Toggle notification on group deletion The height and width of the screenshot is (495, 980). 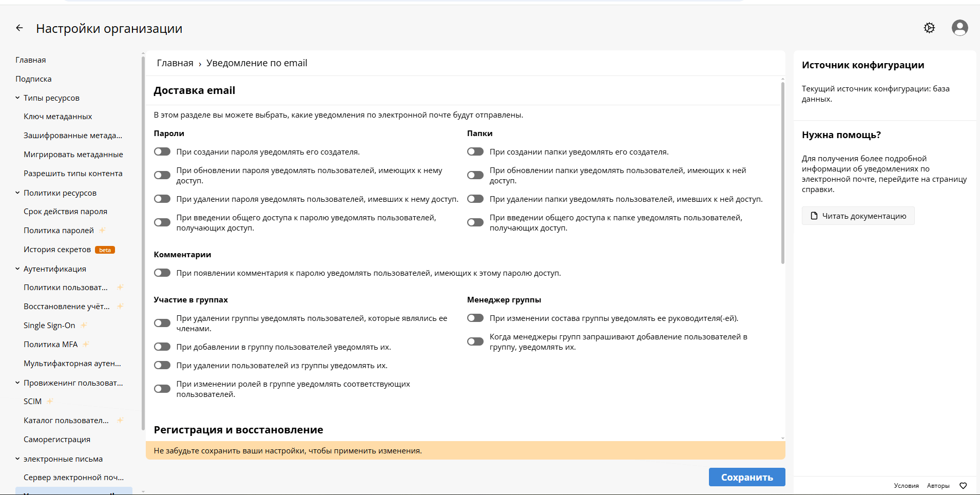coord(162,323)
